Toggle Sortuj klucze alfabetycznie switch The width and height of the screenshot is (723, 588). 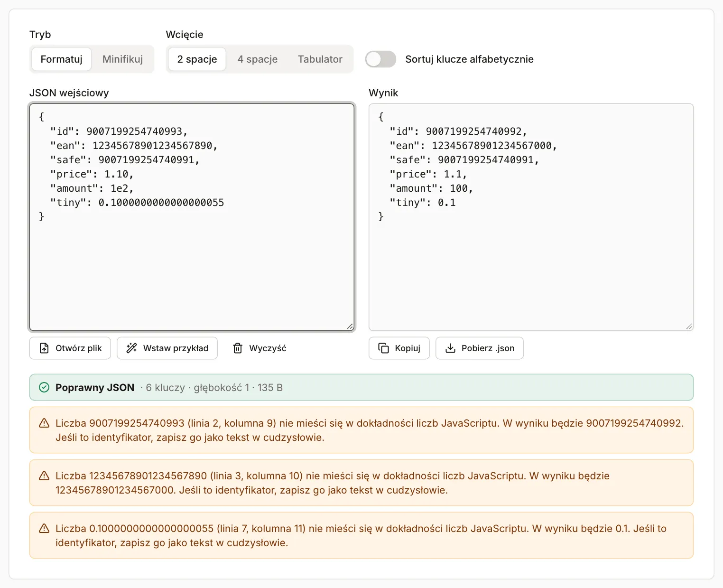(x=380, y=59)
